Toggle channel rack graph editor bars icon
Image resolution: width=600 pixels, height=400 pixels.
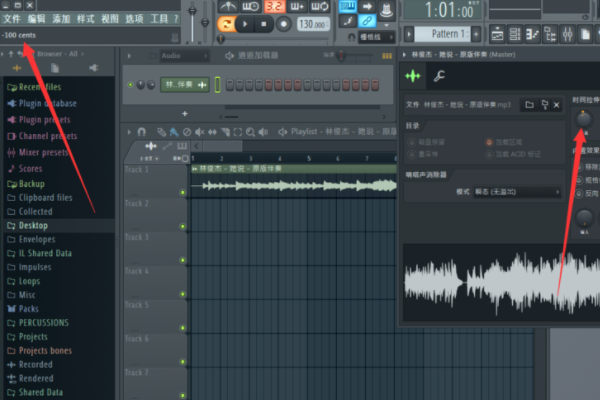387,56
